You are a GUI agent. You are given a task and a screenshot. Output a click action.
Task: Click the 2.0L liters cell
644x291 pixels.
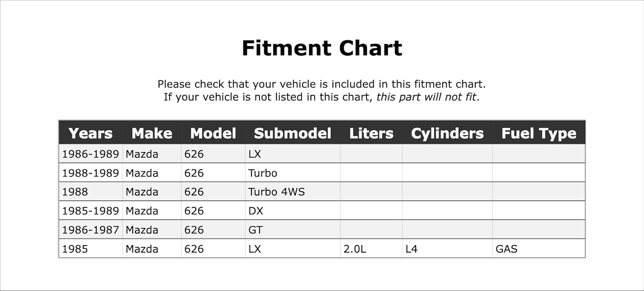(371, 248)
